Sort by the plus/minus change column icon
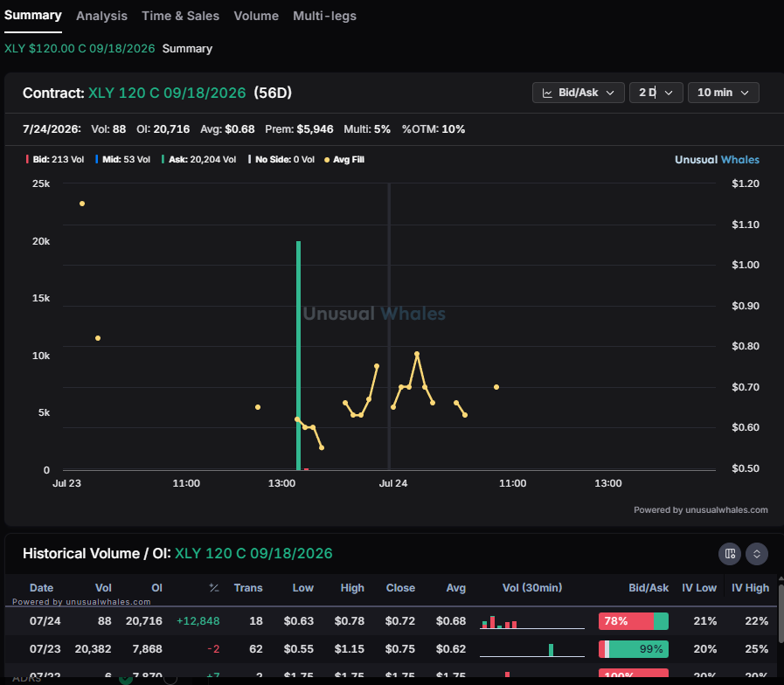 click(x=214, y=588)
